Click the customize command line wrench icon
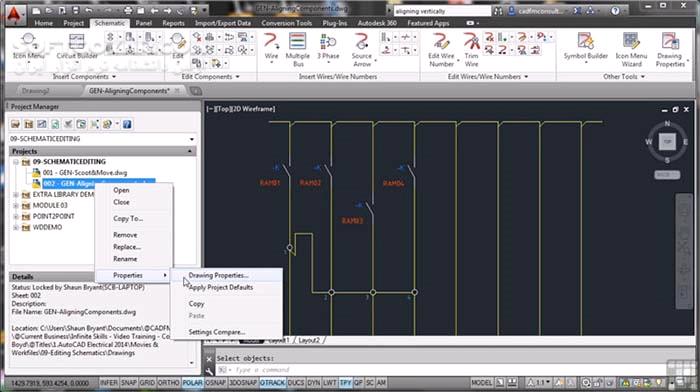The width and height of the screenshot is (700, 392). 209,370
